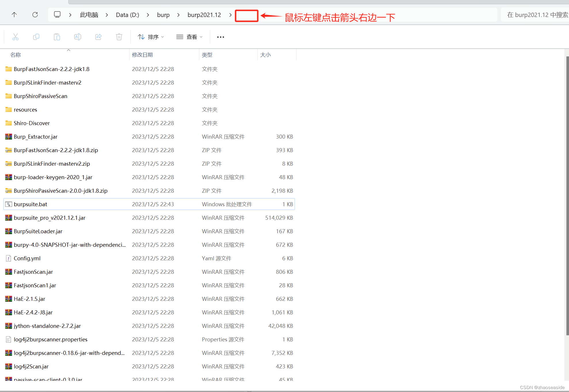
Task: Select Burp_Extractor.jar WinRAR icon
Action: point(9,137)
